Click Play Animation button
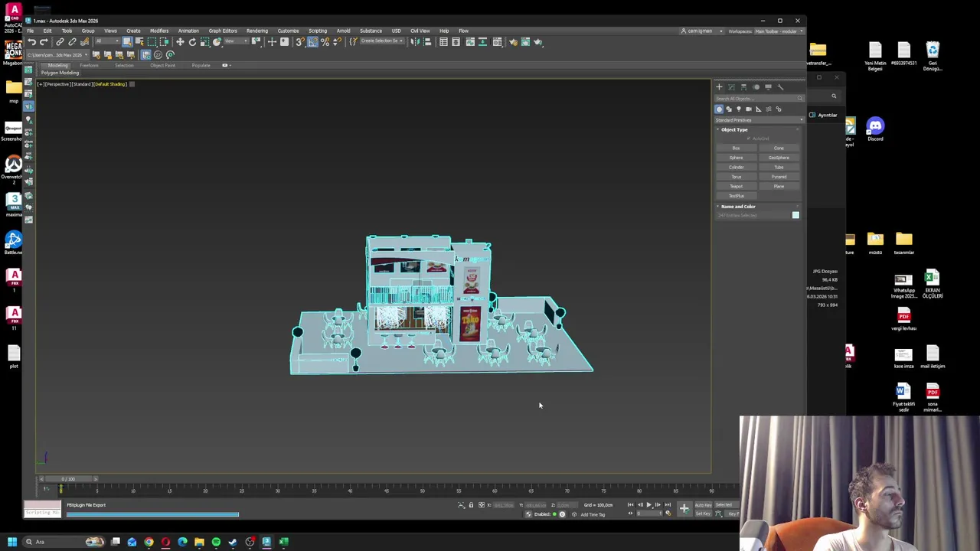The height and width of the screenshot is (551, 980). coord(649,505)
